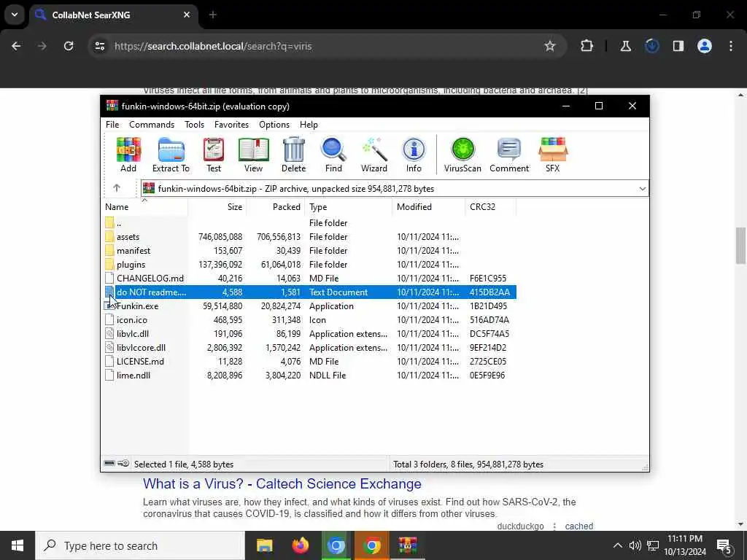Screen dimensions: 747x560
Task: Switch to WinRAR taskbar icon
Action: 408,545
